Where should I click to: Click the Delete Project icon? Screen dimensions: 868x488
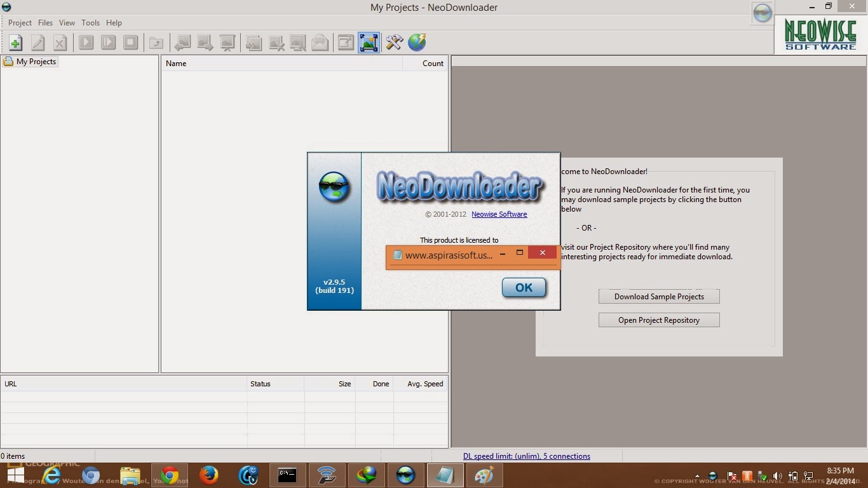point(59,43)
